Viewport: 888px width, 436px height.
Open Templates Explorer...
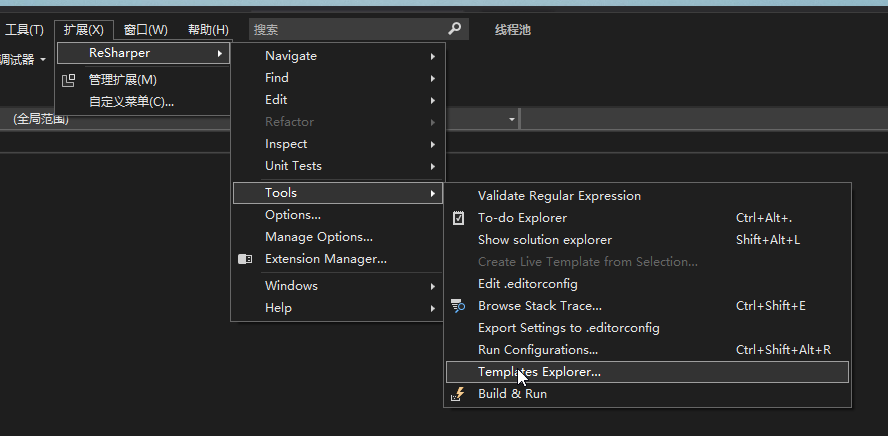point(647,372)
